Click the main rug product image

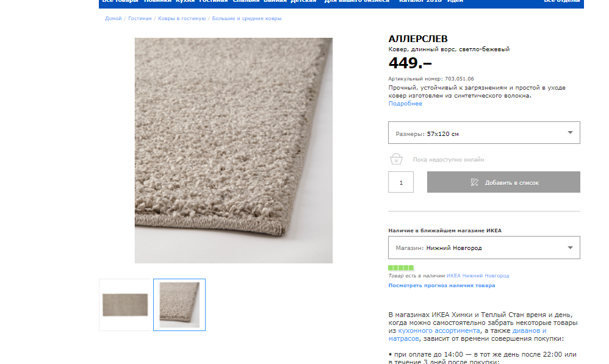click(234, 151)
